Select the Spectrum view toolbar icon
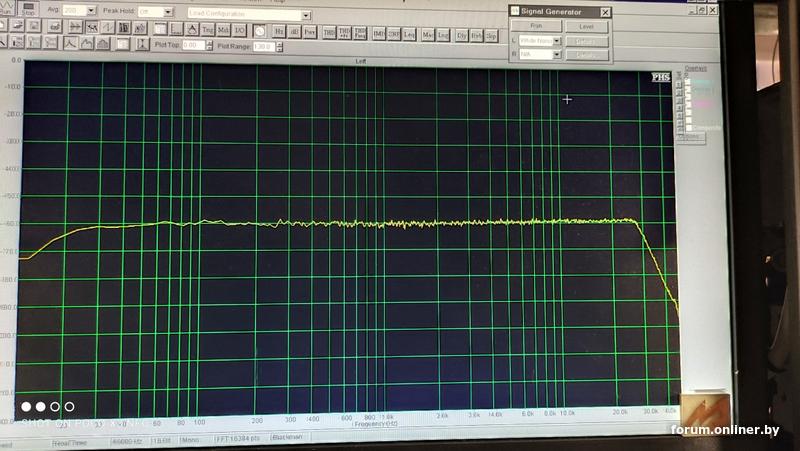 pos(92,27)
